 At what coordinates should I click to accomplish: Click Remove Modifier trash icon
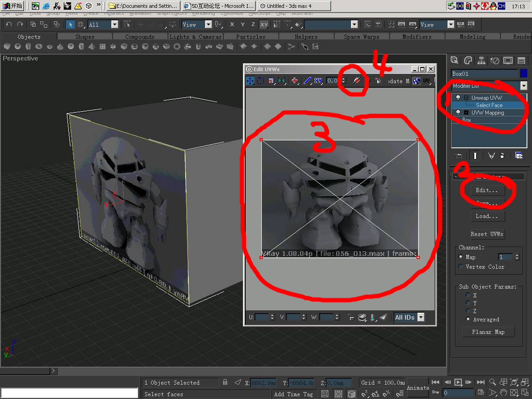(x=502, y=155)
